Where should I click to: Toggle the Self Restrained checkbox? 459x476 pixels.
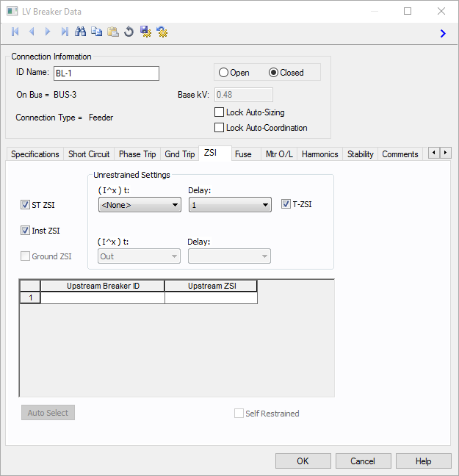[239, 413]
